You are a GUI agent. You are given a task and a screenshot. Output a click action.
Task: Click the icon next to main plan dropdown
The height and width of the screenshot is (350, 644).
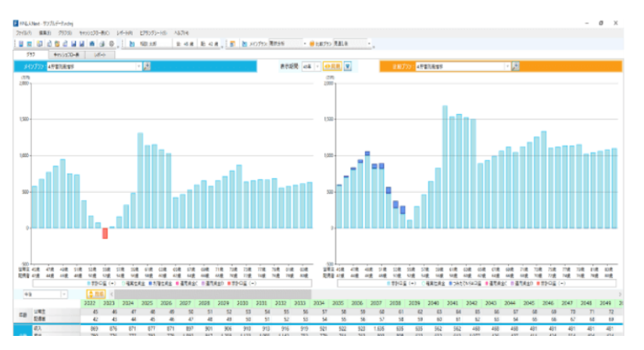click(x=147, y=66)
